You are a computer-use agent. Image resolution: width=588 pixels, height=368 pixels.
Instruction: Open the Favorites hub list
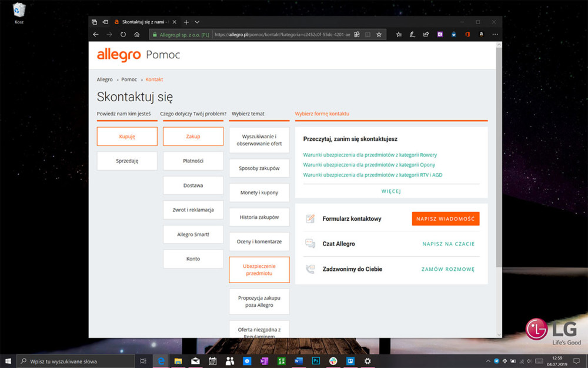399,35
